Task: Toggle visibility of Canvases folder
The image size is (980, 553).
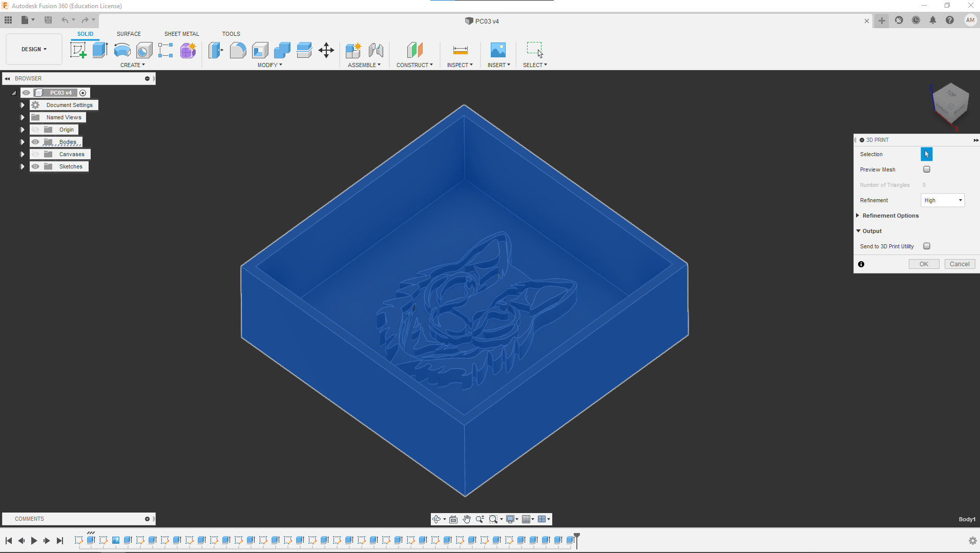Action: pos(35,154)
